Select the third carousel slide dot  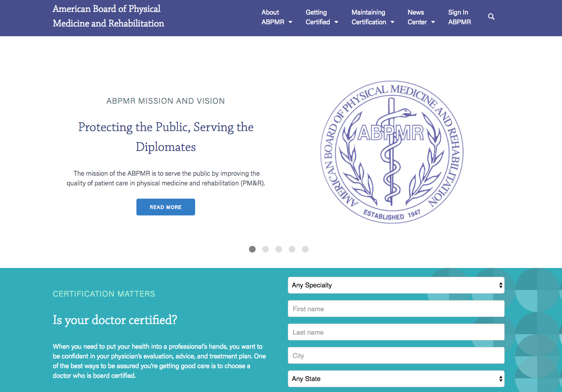279,249
